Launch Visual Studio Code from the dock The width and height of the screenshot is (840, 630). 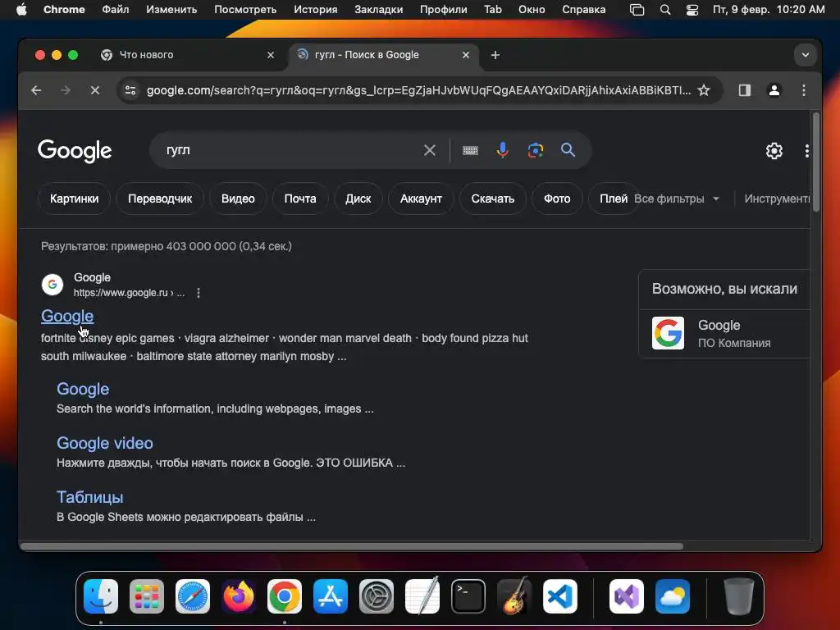point(560,596)
